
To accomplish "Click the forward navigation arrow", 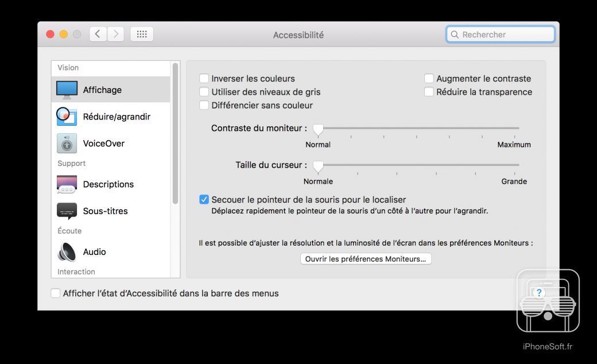I will tap(115, 33).
